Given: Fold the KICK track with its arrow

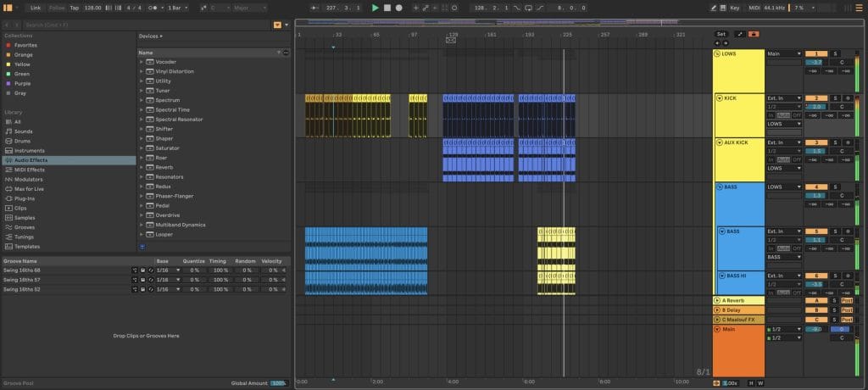Looking at the screenshot, I should pos(720,98).
